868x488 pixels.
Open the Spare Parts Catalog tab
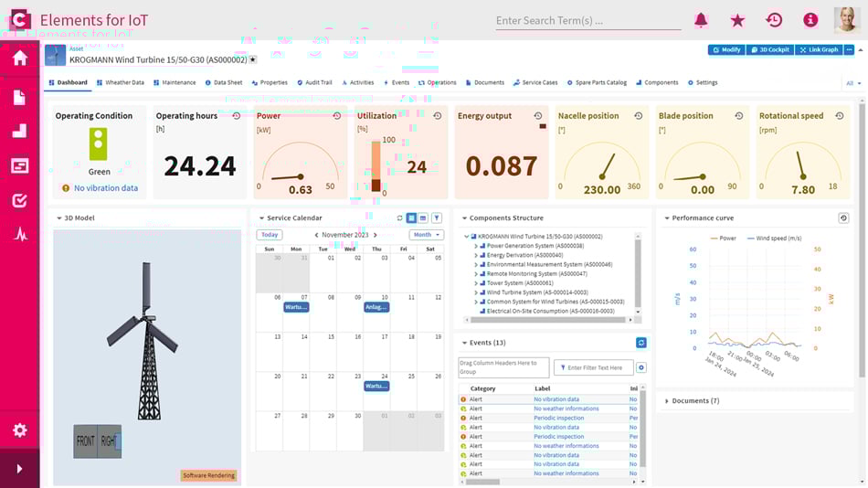597,82
